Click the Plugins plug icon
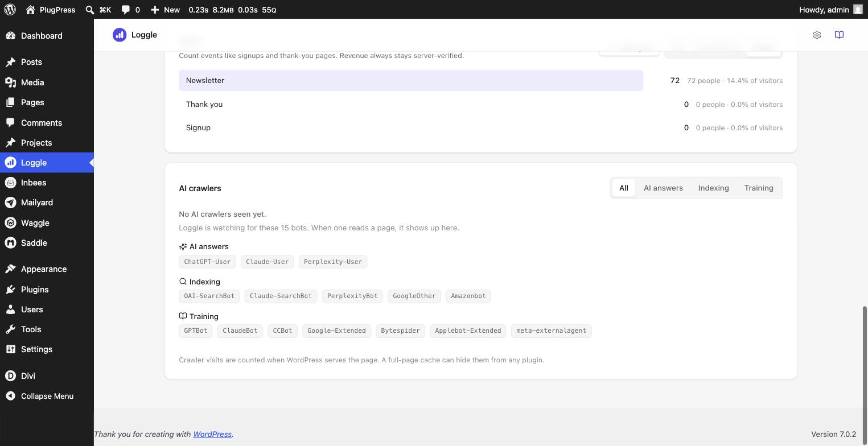The width and height of the screenshot is (868, 446). tap(10, 290)
